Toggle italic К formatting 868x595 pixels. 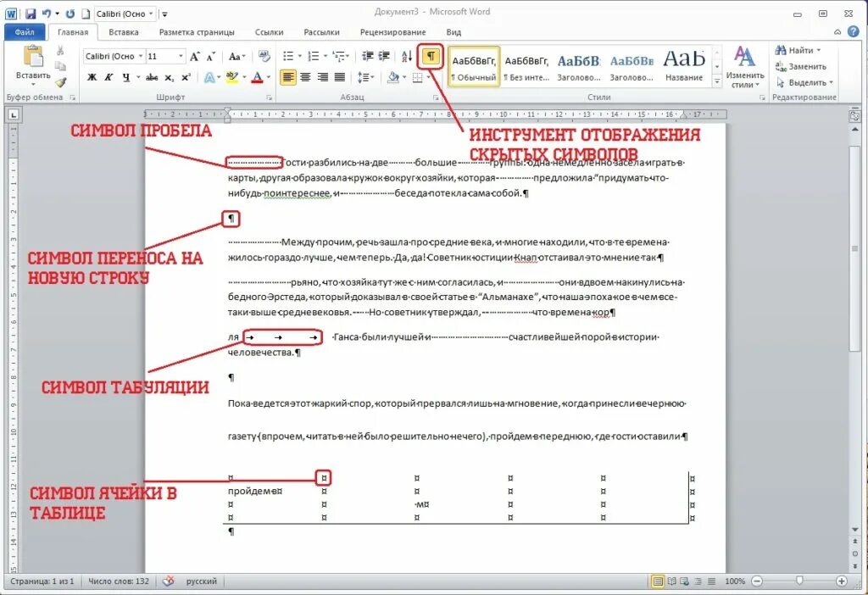tap(109, 77)
